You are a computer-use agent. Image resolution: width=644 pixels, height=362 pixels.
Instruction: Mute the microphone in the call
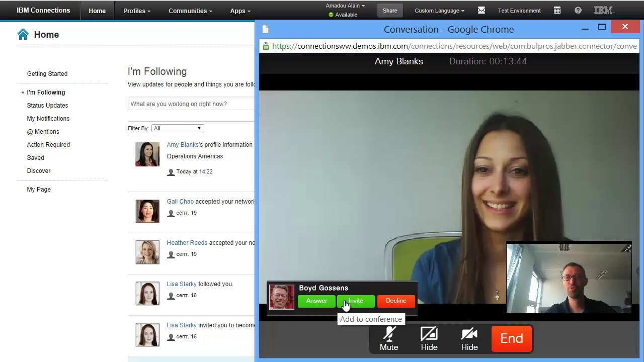[389, 338]
